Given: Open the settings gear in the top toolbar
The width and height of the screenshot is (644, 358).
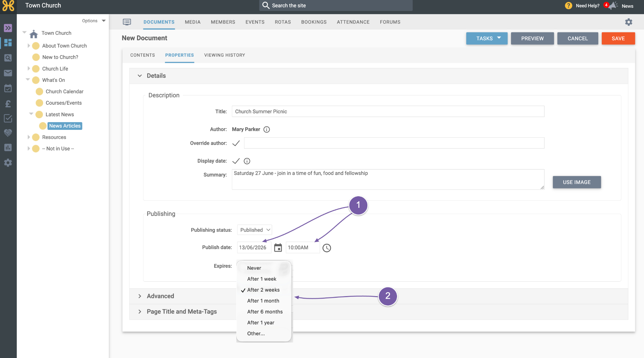Looking at the screenshot, I should click(629, 22).
